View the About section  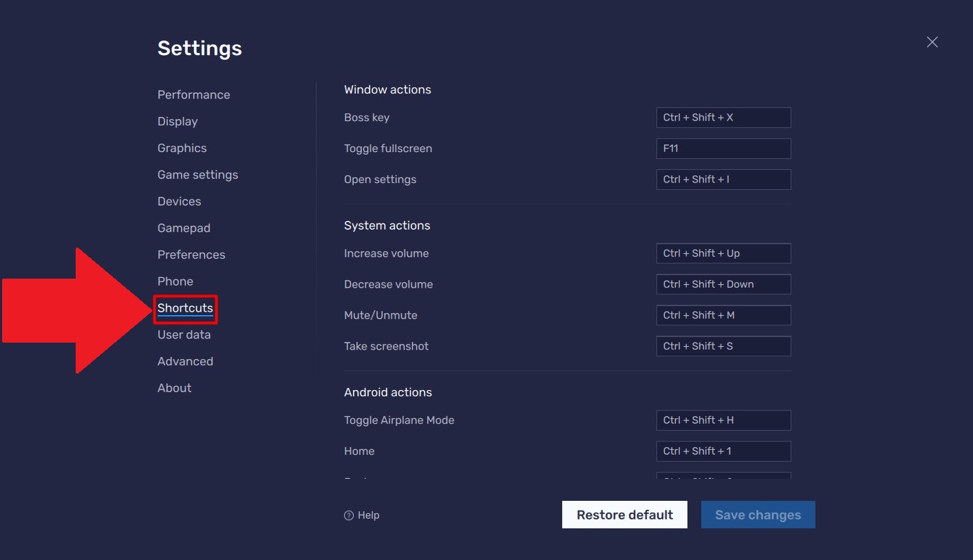[174, 387]
